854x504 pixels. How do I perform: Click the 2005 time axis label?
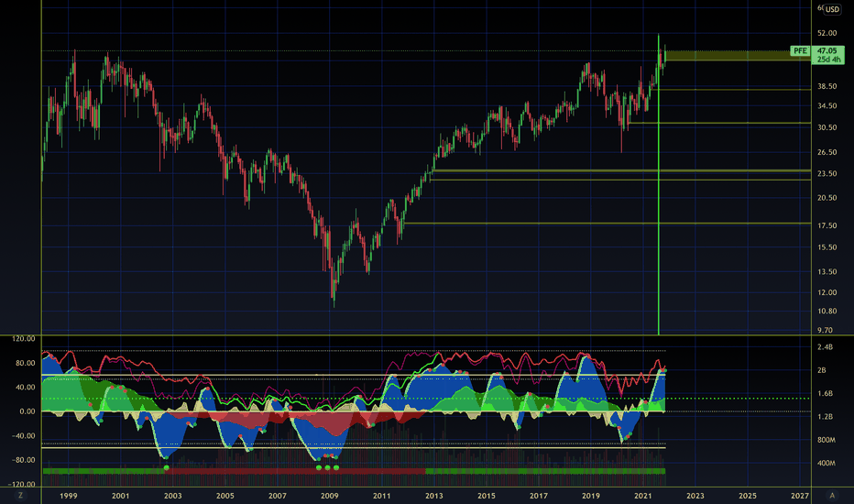pyautogui.click(x=224, y=495)
